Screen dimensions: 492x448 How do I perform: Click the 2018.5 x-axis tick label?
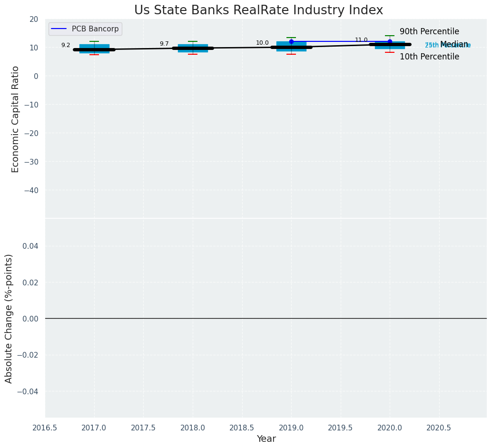click(242, 428)
